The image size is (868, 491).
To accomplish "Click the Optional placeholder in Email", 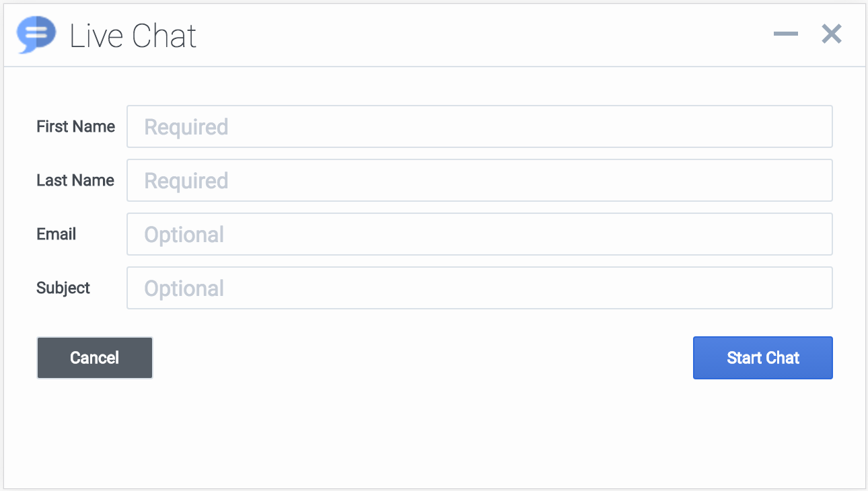I will tap(184, 235).
